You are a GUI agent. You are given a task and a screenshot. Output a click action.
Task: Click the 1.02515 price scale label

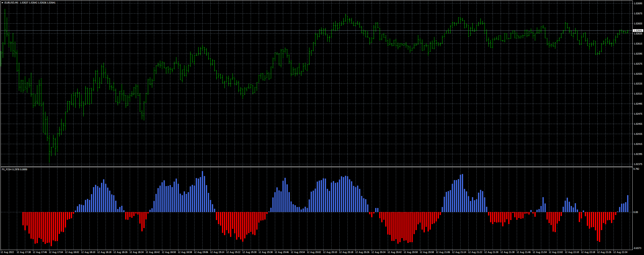(x=638, y=94)
